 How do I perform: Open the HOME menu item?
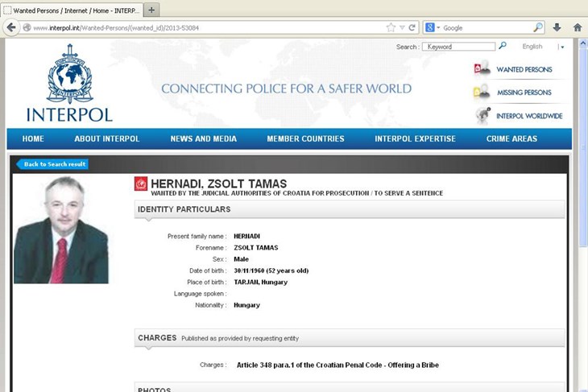click(x=33, y=138)
